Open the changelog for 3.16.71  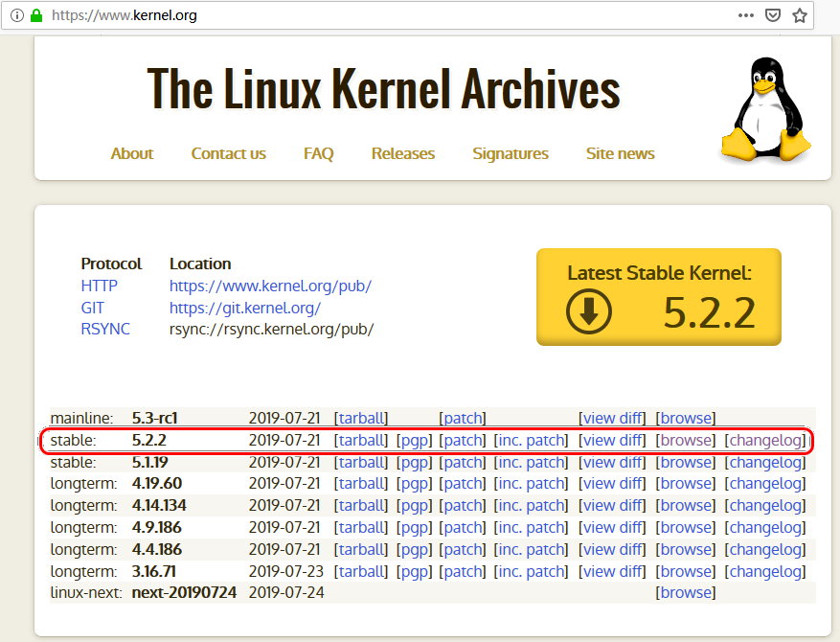(765, 571)
